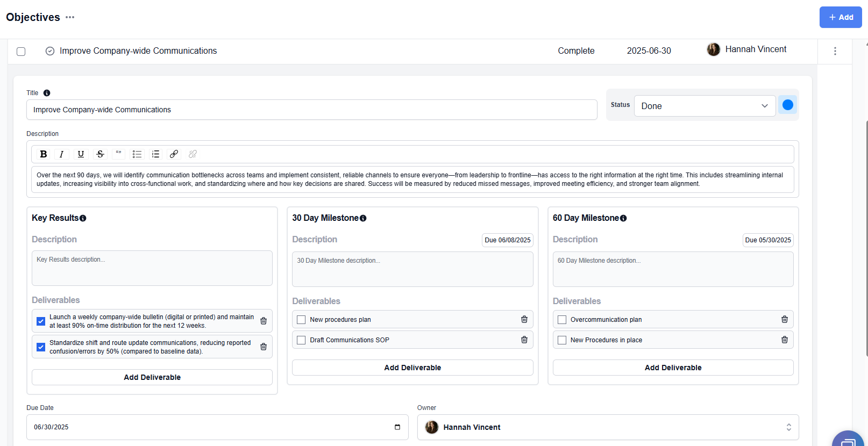Click the blue status color swatch

[787, 105]
